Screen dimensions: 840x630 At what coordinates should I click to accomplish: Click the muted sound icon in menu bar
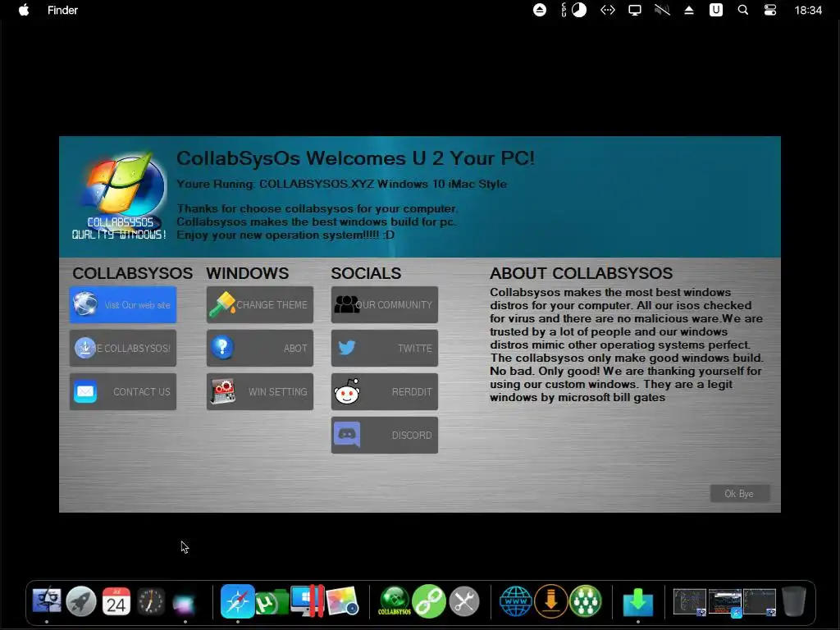click(x=662, y=10)
